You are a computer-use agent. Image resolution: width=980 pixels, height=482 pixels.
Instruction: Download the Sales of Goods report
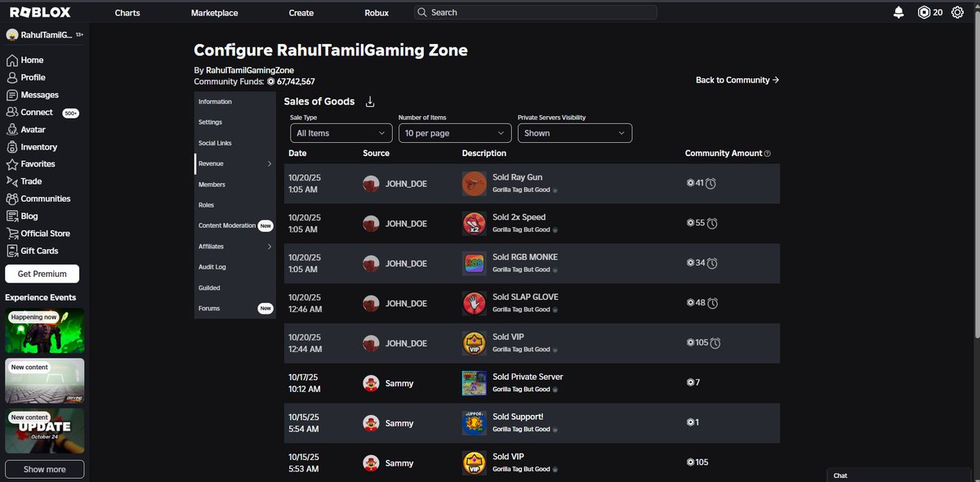tap(370, 102)
